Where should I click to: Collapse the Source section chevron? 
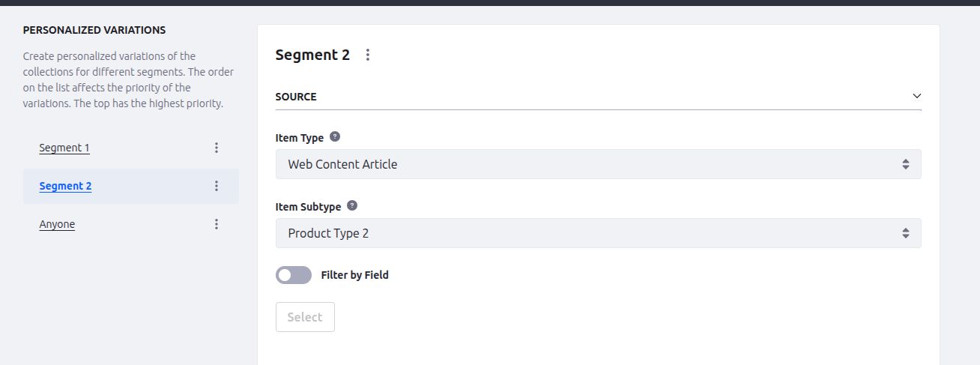pos(916,96)
